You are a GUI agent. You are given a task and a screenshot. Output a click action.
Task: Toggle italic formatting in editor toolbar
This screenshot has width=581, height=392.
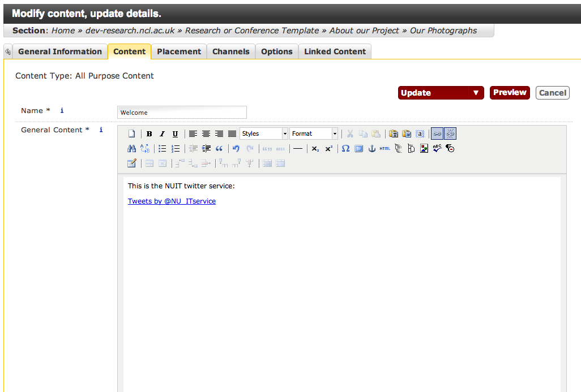click(162, 134)
